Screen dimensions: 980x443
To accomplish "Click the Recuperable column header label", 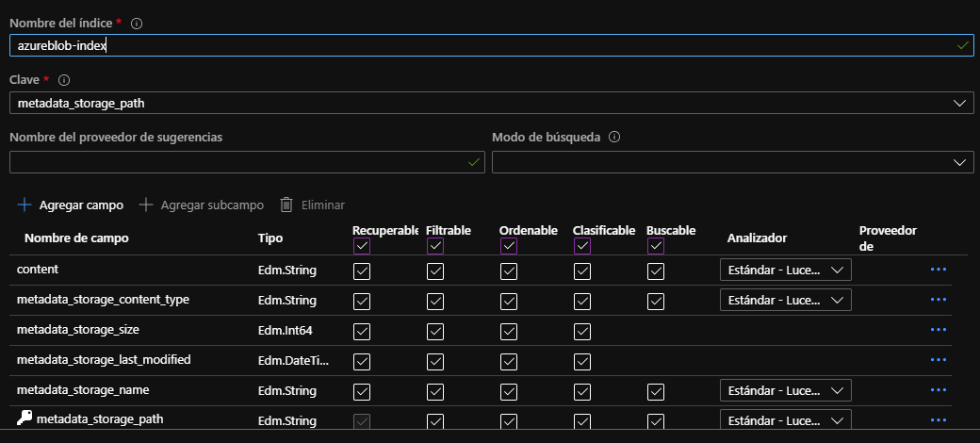I will [385, 231].
